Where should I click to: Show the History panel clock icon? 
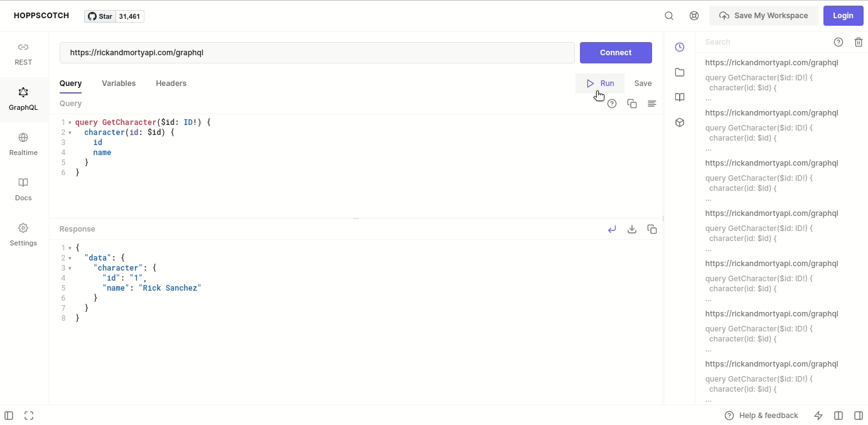(x=680, y=47)
